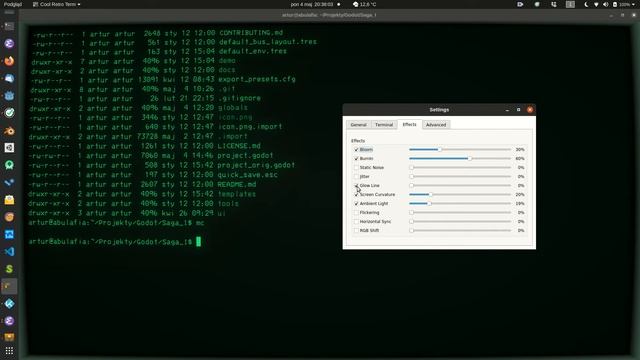Enable the Static Noise checkbox
The height and width of the screenshot is (360, 640).
[x=356, y=168]
